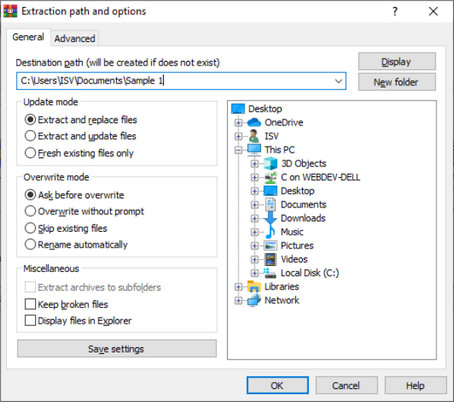The width and height of the screenshot is (454, 402).
Task: Expand the Libraries tree node
Action: (238, 287)
